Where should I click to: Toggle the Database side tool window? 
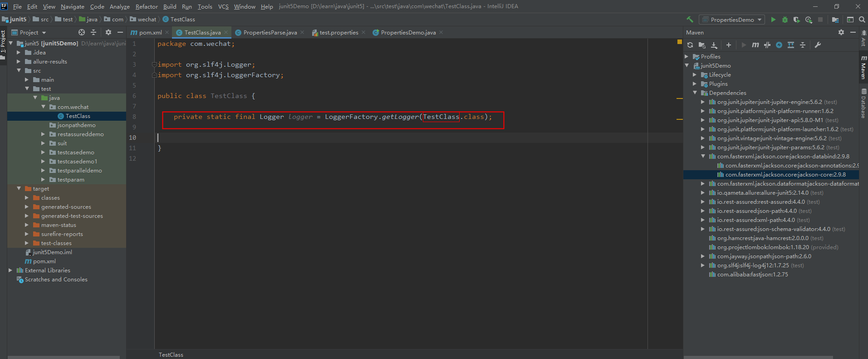coord(863,104)
